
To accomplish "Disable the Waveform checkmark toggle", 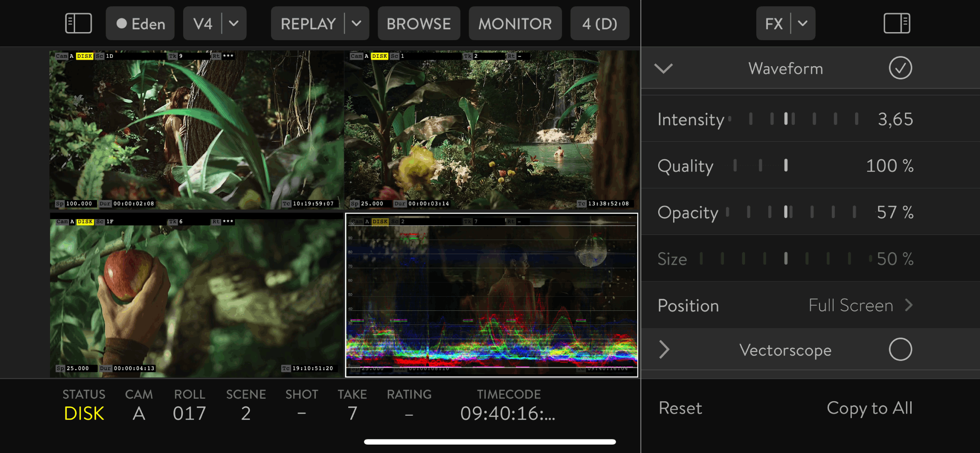I will click(900, 68).
